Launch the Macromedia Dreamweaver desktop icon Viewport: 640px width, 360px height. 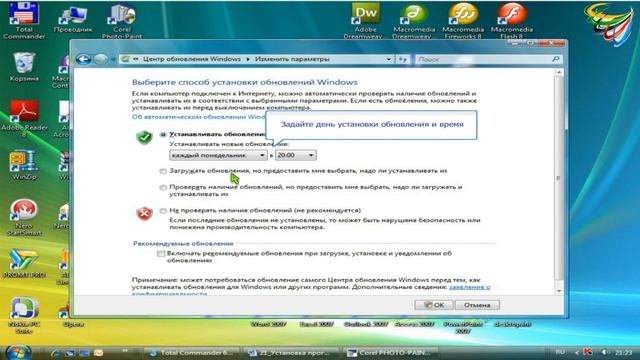pyautogui.click(x=414, y=20)
